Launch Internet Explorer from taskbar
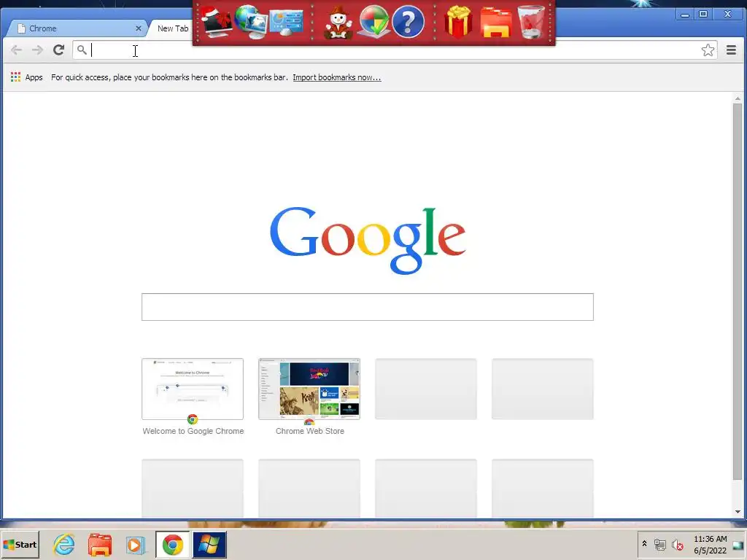This screenshot has width=747, height=560. click(x=64, y=544)
